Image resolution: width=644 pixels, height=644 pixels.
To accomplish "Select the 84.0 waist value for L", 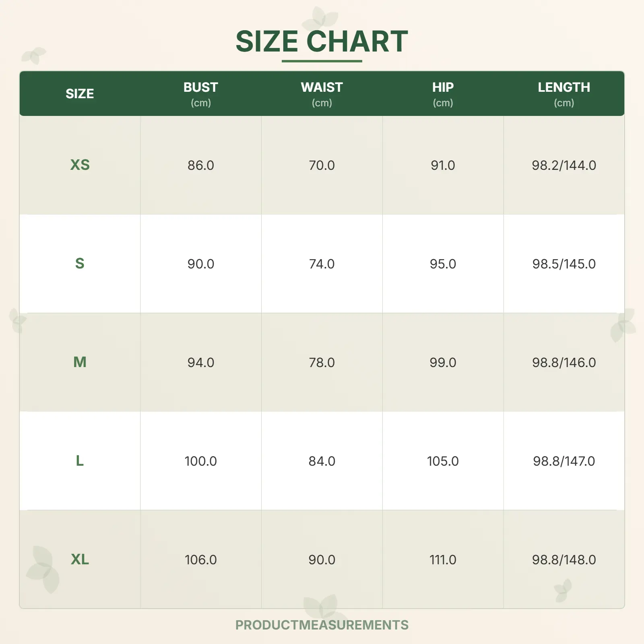I will pos(322,461).
